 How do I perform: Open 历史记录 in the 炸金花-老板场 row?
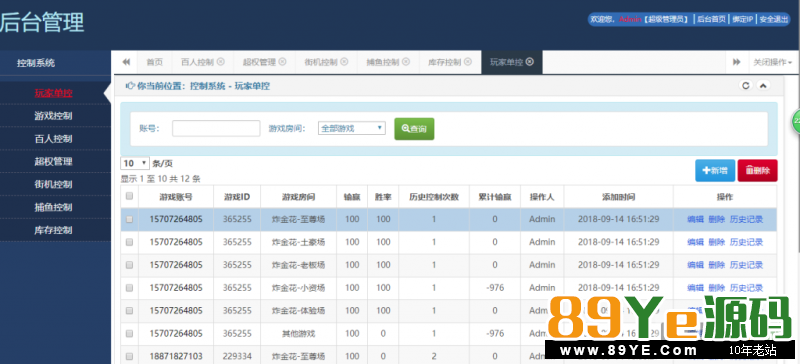point(746,265)
